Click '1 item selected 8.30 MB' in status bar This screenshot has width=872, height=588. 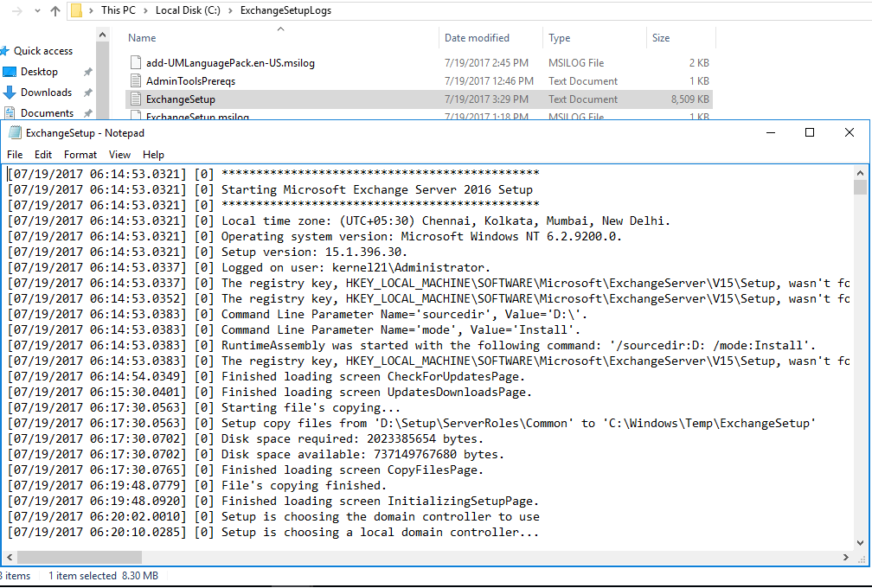click(104, 576)
